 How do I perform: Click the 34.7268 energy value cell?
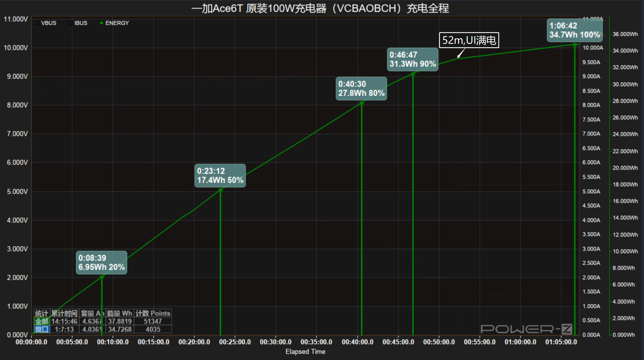coord(120,329)
